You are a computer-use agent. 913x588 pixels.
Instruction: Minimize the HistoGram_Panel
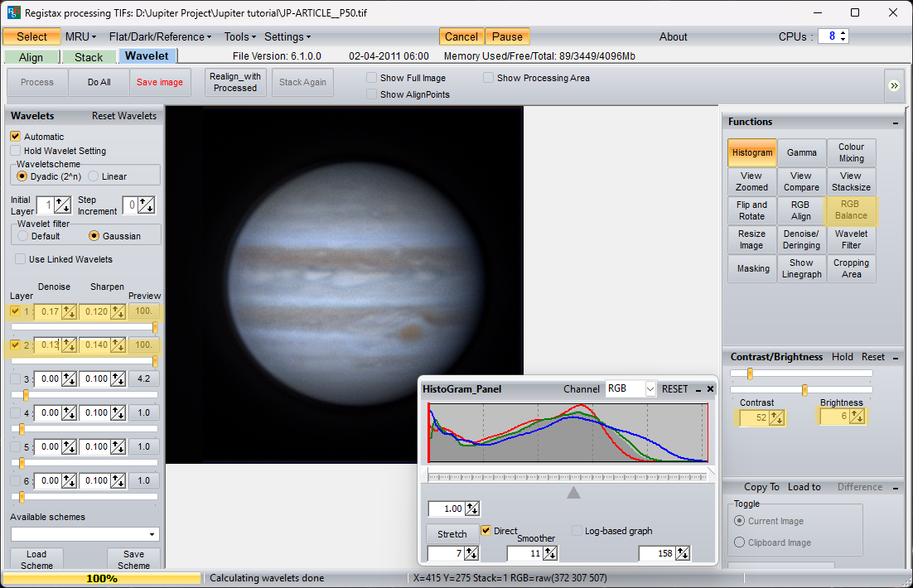698,389
